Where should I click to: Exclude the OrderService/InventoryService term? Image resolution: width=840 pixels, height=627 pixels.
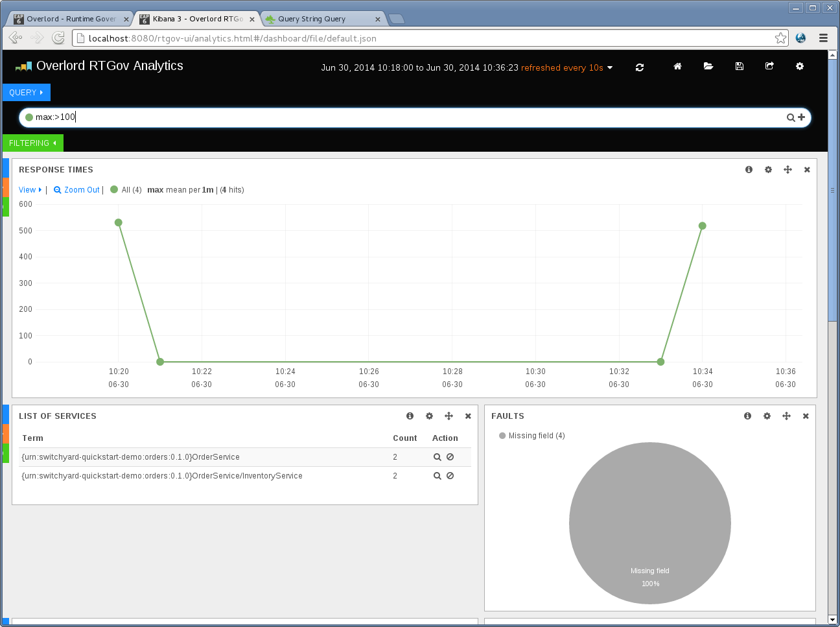pyautogui.click(x=450, y=476)
